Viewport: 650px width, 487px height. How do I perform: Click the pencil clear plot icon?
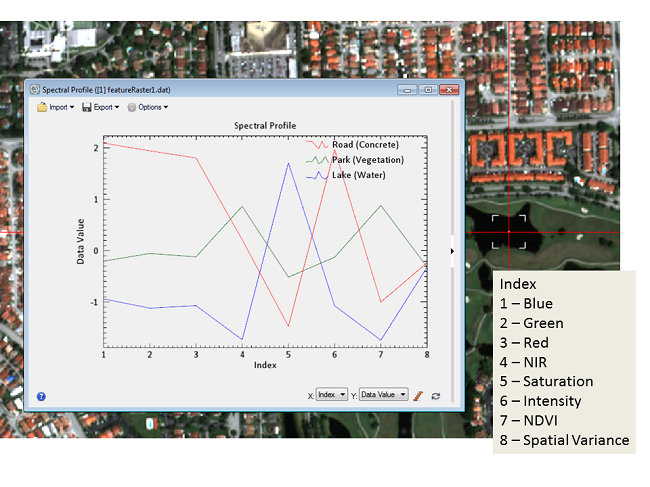click(x=419, y=396)
